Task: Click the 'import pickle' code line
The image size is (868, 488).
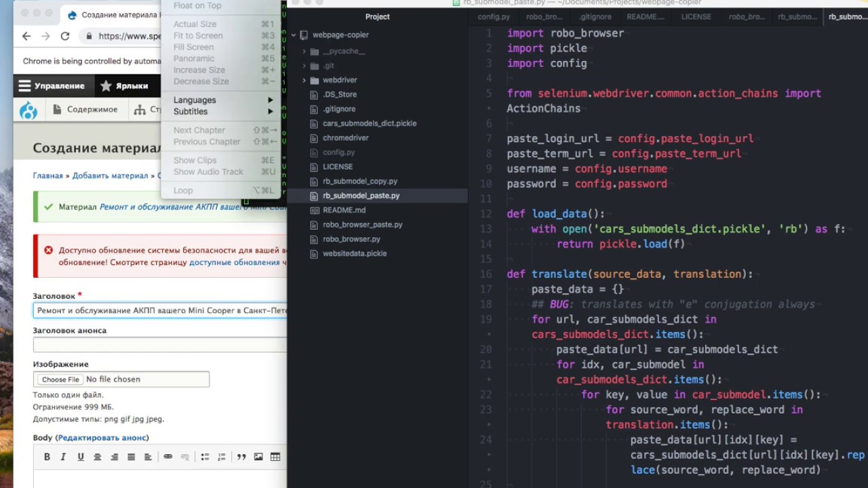Action: click(547, 48)
